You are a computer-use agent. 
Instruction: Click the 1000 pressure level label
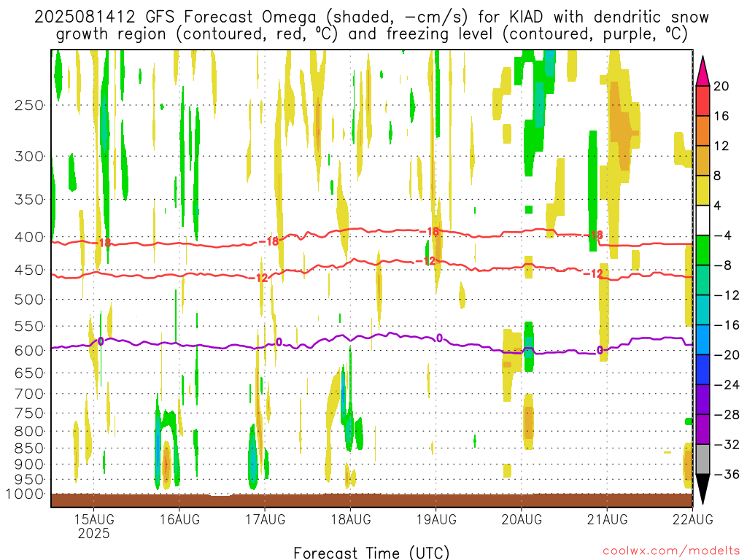pos(25,494)
